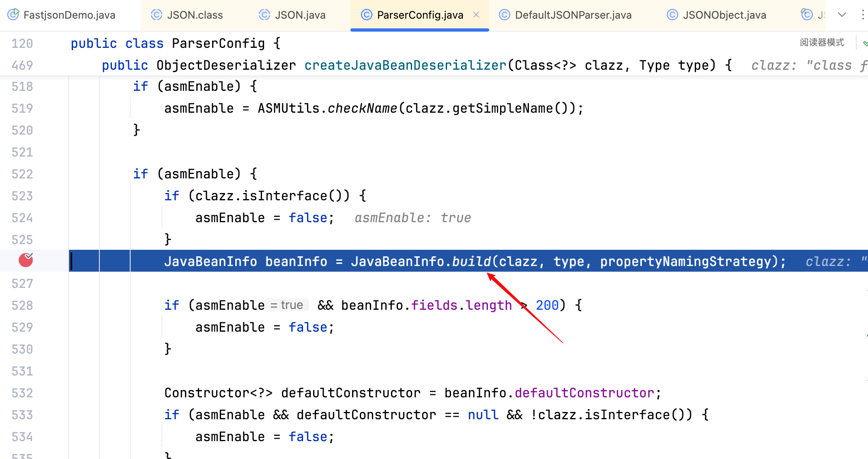Viewport: 868px width, 459px height.
Task: Remove the red breakpoint on the highlighted line
Action: click(26, 260)
